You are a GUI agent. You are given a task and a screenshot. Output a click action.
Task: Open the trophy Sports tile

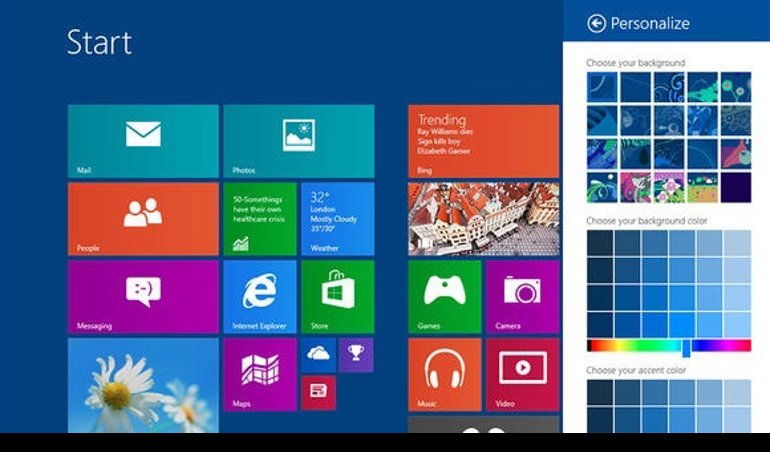356,355
